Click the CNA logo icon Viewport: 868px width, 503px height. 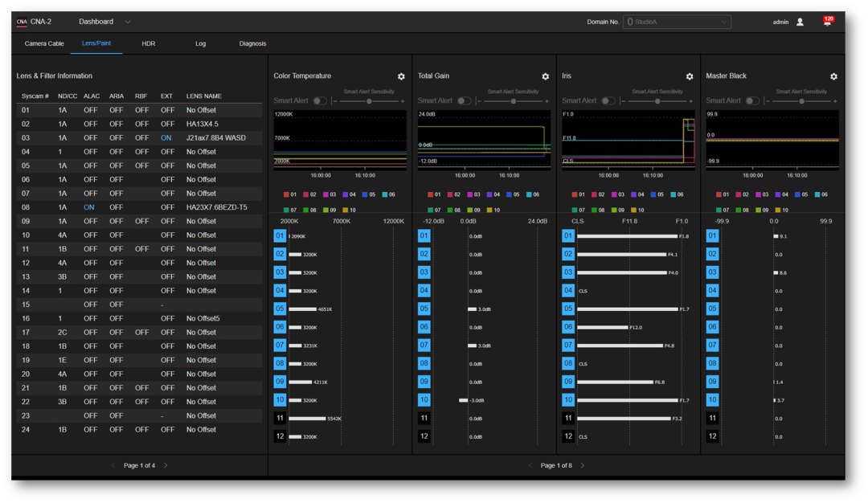(22, 22)
